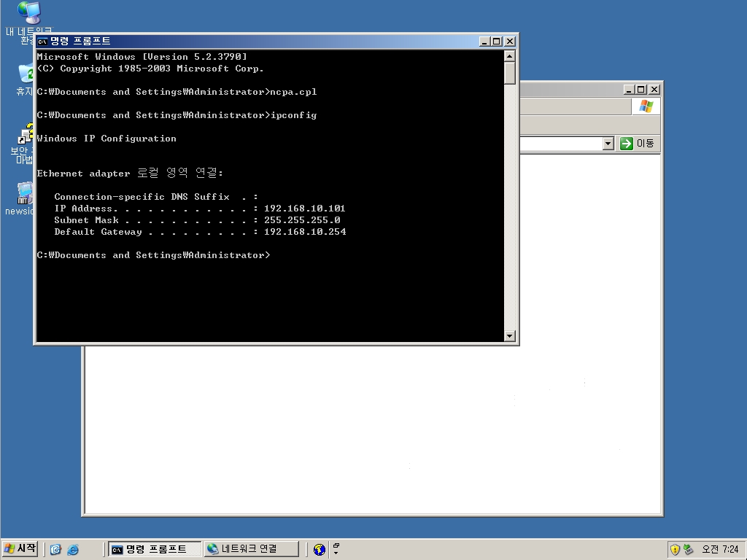Click the IP address 192.168.10.101 text

[304, 209]
